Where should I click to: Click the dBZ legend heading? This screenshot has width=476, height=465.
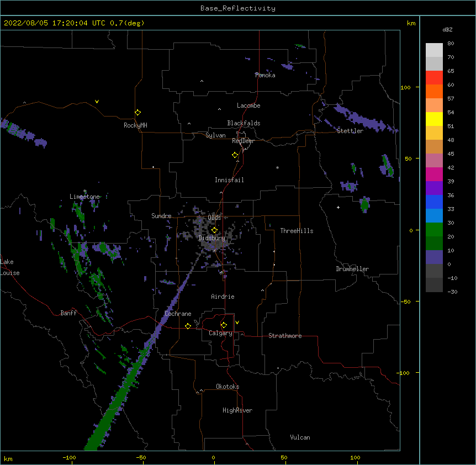pos(447,29)
